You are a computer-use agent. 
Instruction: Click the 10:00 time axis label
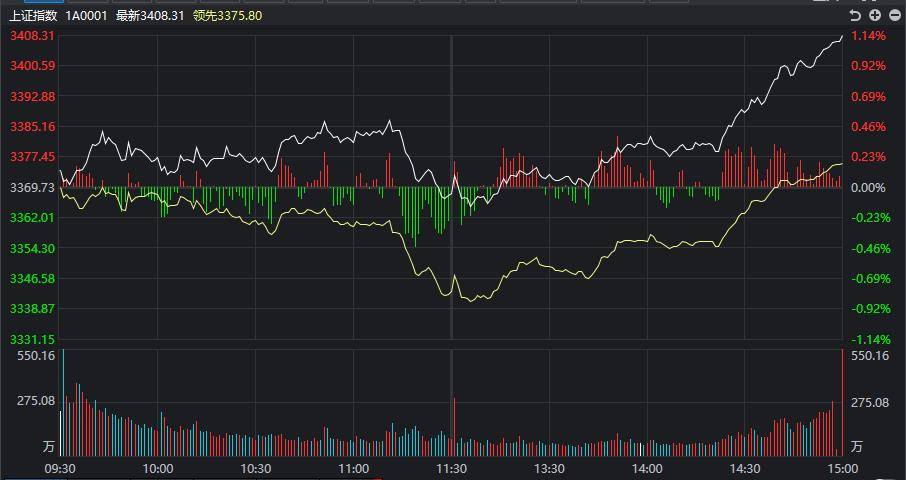[158, 468]
